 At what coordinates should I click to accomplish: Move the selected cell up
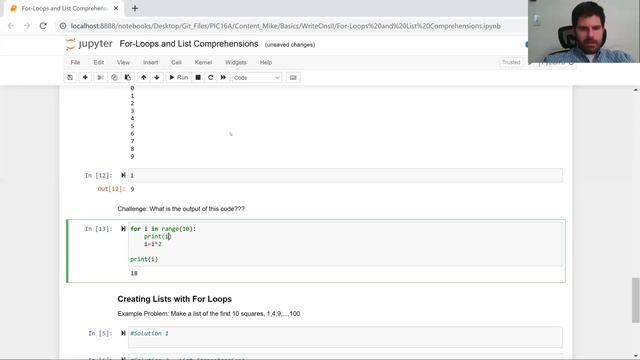(144, 78)
